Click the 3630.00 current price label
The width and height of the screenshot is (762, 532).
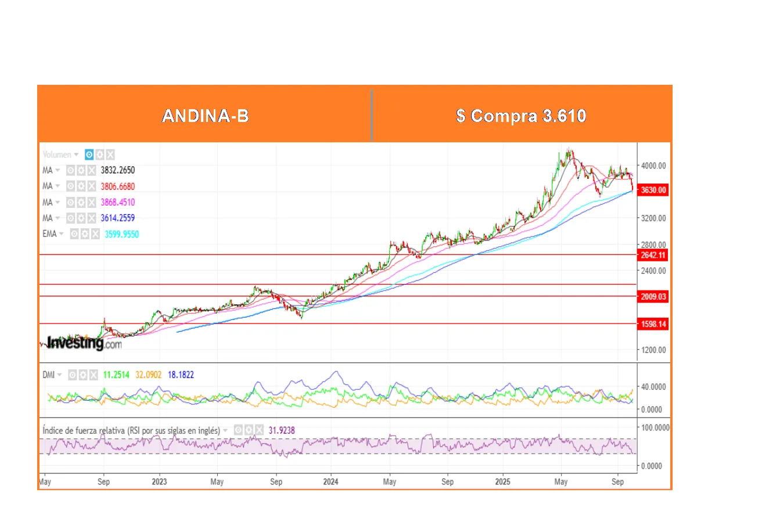[653, 190]
